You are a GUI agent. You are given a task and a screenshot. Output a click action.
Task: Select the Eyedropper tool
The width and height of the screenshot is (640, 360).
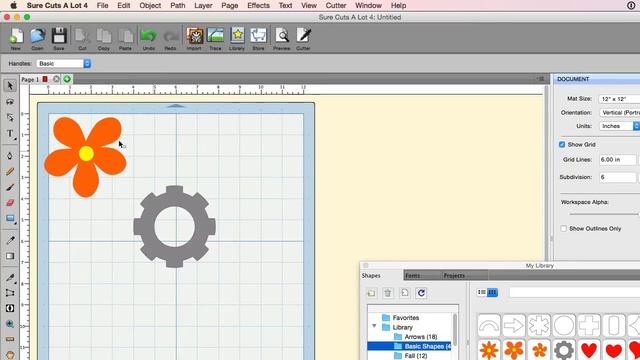10,240
